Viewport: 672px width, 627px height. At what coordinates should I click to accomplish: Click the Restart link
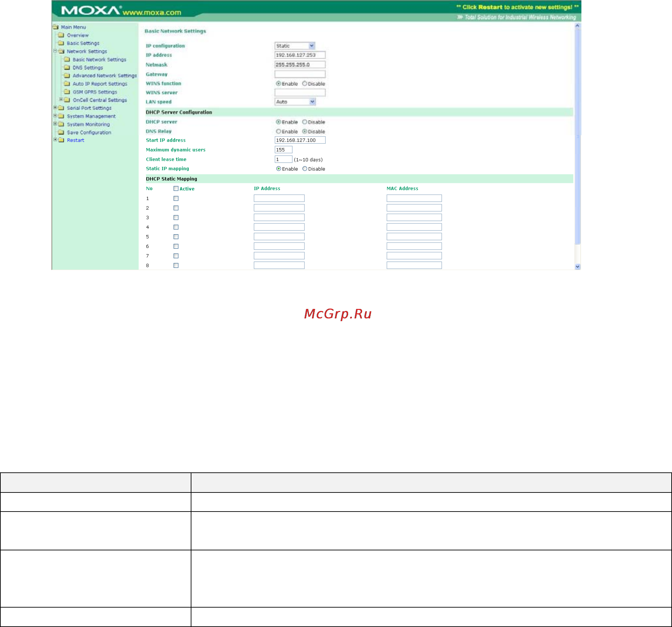coord(76,140)
